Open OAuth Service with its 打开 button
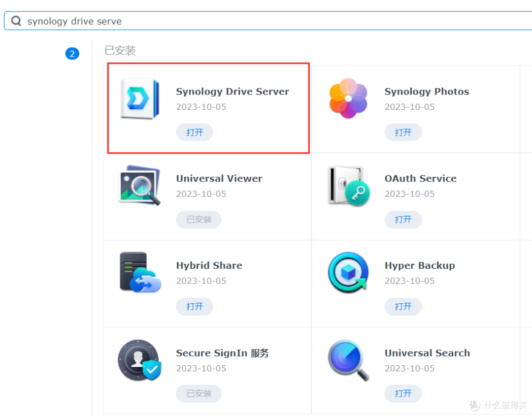The image size is (532, 416). tap(403, 220)
